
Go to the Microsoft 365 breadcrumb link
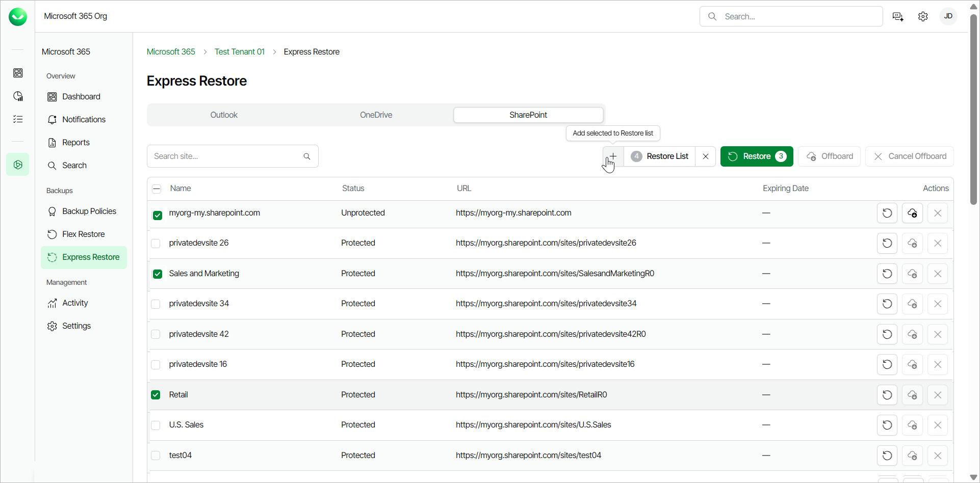pos(171,52)
